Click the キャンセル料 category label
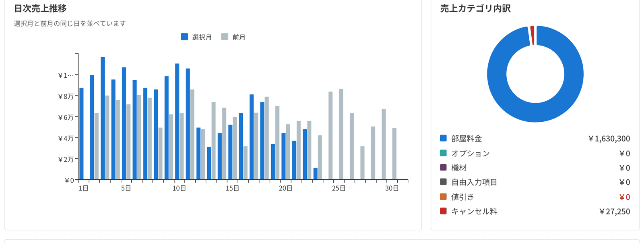This screenshot has height=243, width=644. tap(474, 211)
